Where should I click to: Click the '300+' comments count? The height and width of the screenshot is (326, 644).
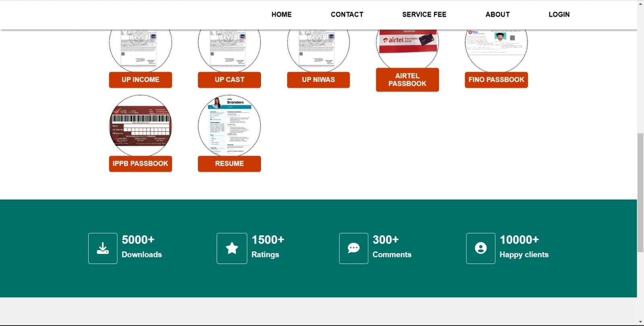(385, 240)
